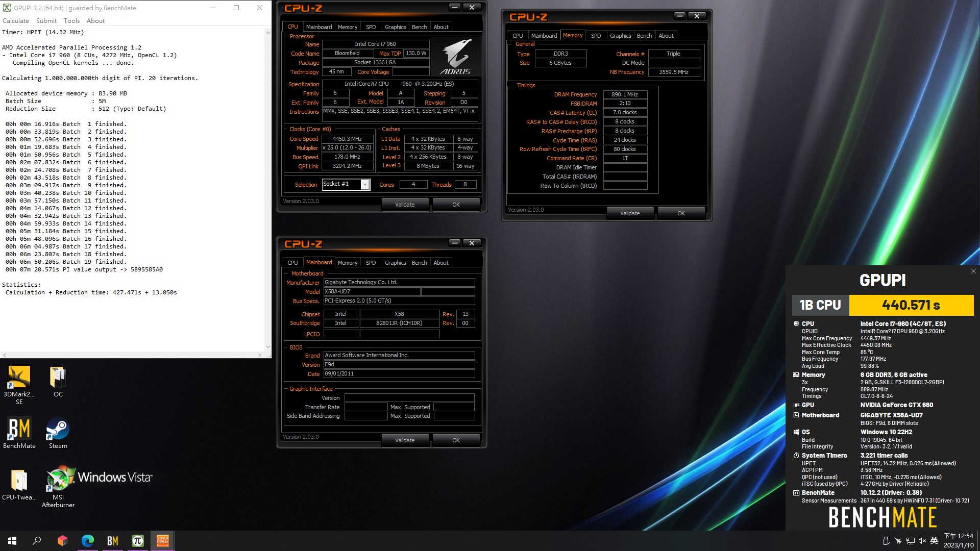Screen dimensions: 980x551
Task: Switch to GPUPI taskbar button
Action: pyautogui.click(x=138, y=541)
